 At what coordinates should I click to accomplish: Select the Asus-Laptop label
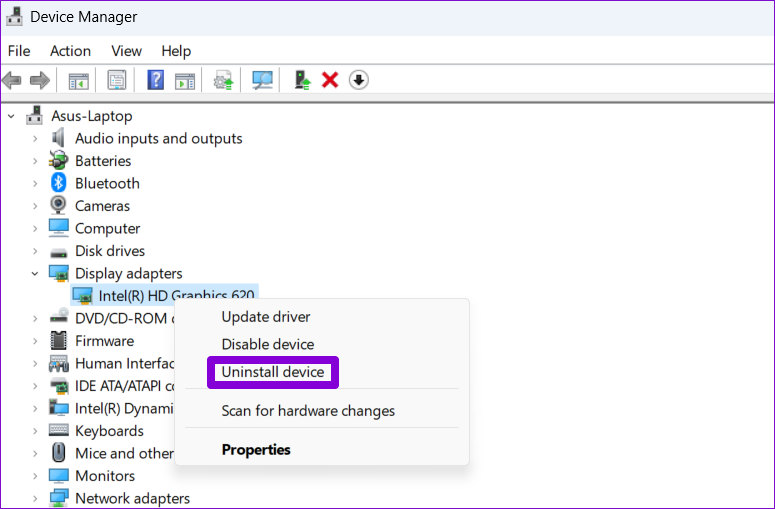click(92, 116)
